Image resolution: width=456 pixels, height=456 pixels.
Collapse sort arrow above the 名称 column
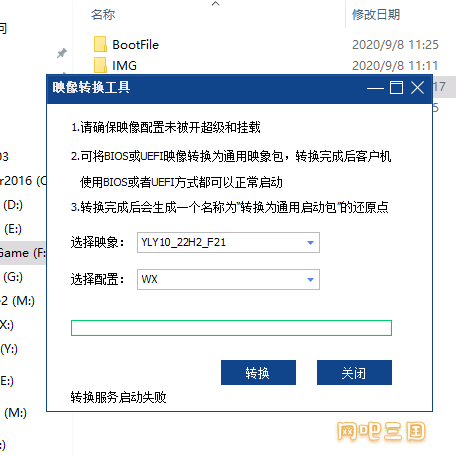[216, 4]
